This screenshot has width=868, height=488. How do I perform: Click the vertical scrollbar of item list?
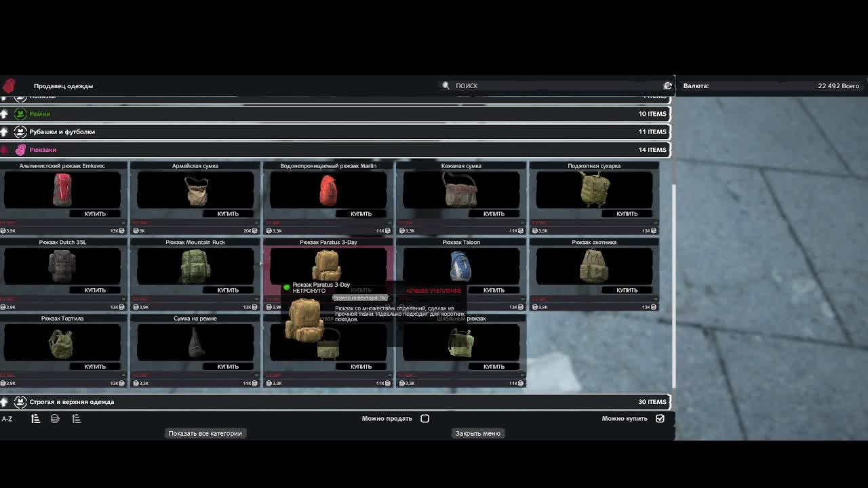(x=673, y=285)
